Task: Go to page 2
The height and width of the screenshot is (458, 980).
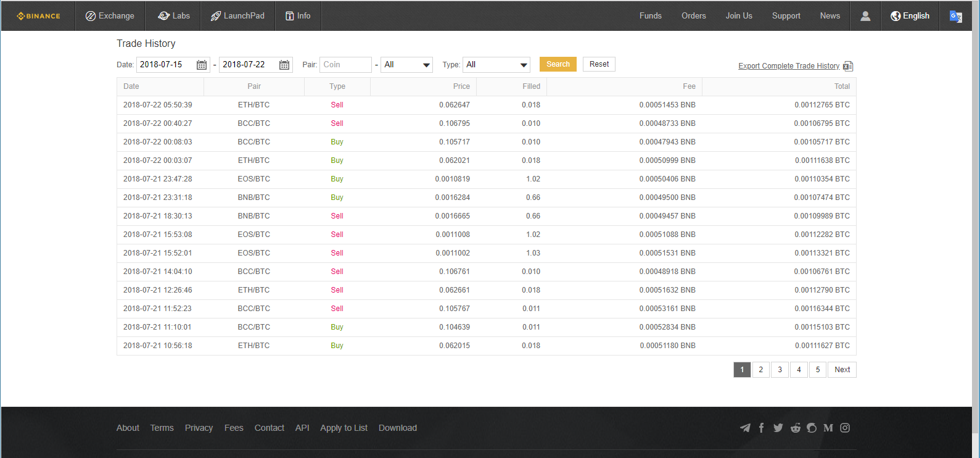Action: [x=761, y=370]
